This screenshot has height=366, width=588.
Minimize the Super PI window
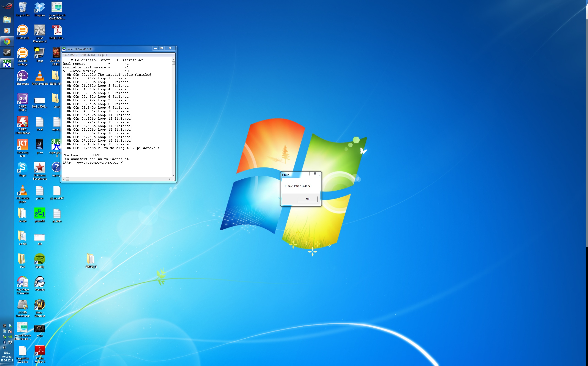pos(155,48)
